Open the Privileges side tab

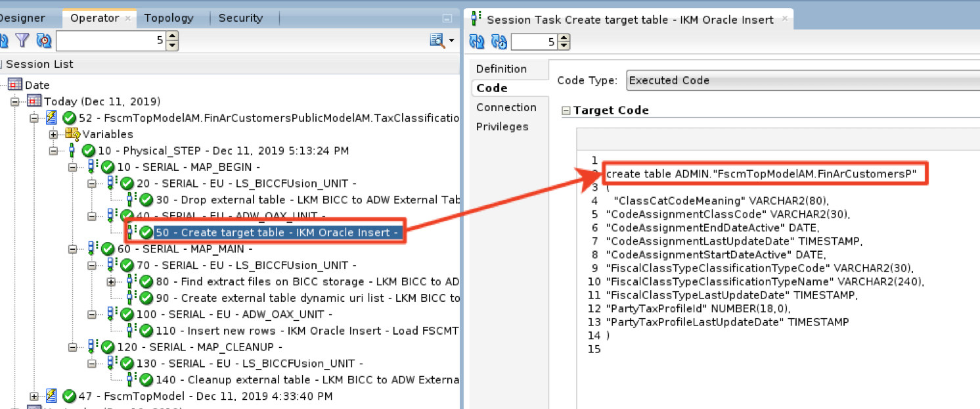[502, 126]
